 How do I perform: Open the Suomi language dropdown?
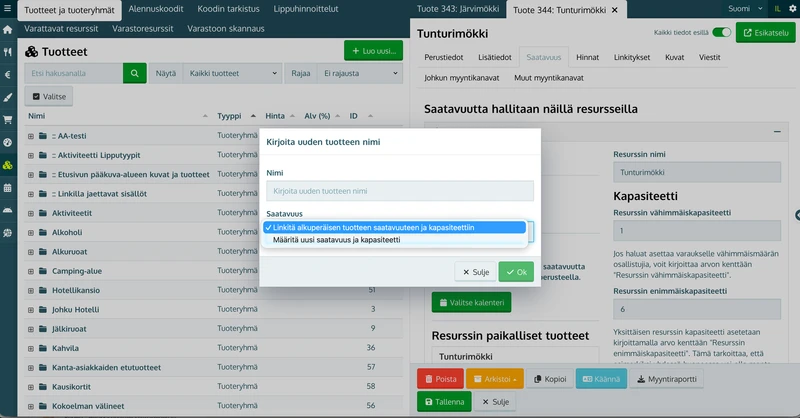[745, 9]
